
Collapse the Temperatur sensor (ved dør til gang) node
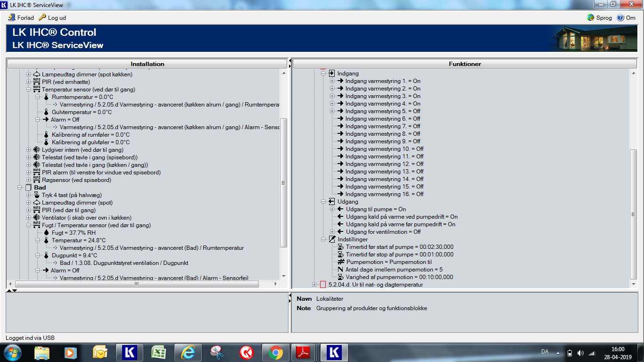(28, 90)
